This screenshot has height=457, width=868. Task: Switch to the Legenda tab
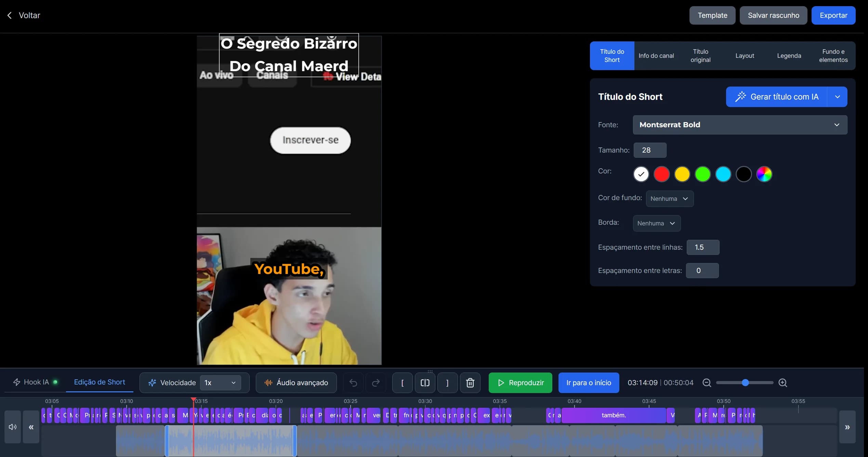pos(789,55)
